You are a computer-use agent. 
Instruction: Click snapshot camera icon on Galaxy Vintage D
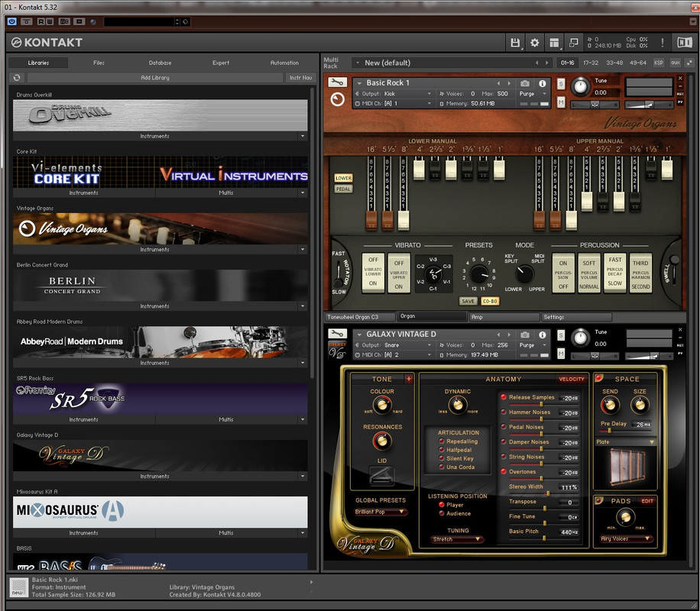525,335
